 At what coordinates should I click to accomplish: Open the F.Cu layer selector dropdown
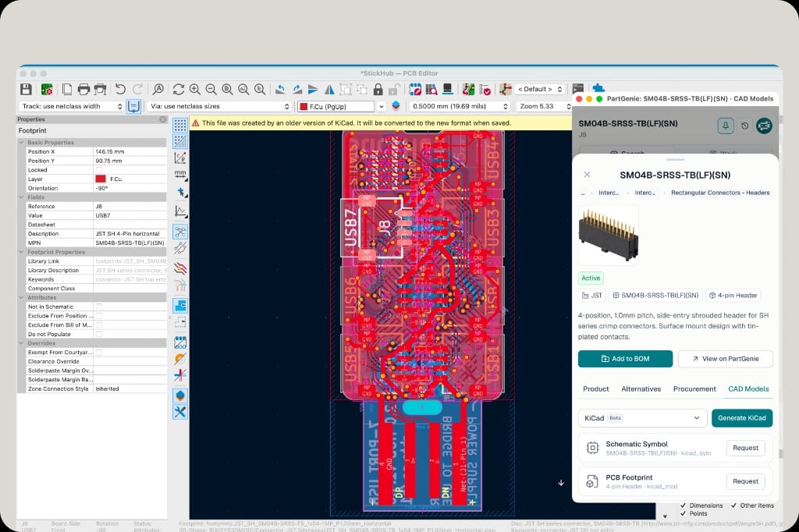[341, 107]
